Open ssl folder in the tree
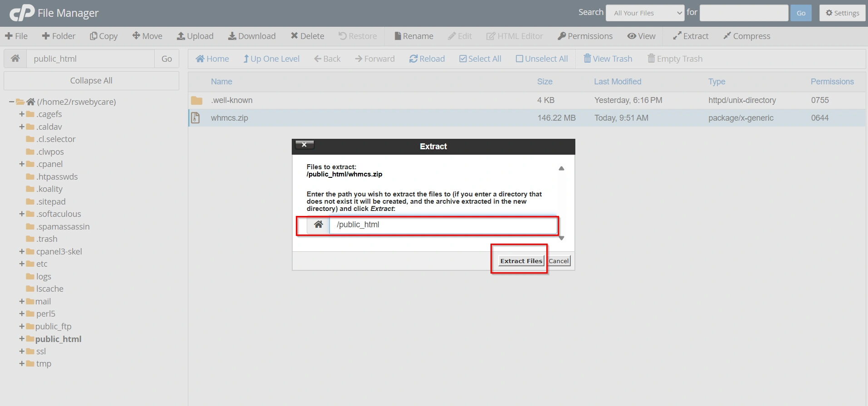The height and width of the screenshot is (406, 868). 41,351
